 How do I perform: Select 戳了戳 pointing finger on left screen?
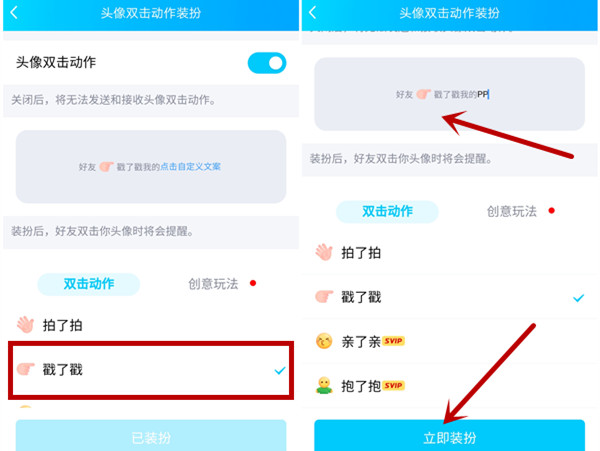pyautogui.click(x=26, y=369)
